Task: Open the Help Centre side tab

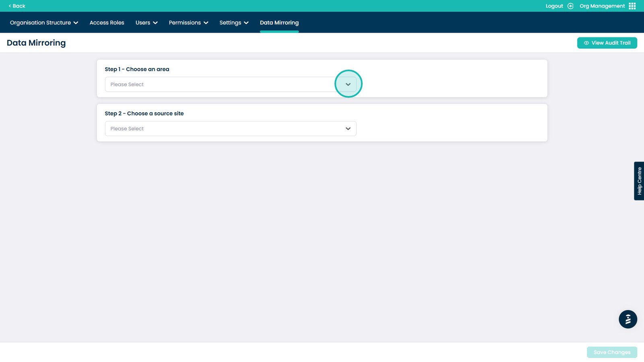Action: (639, 181)
